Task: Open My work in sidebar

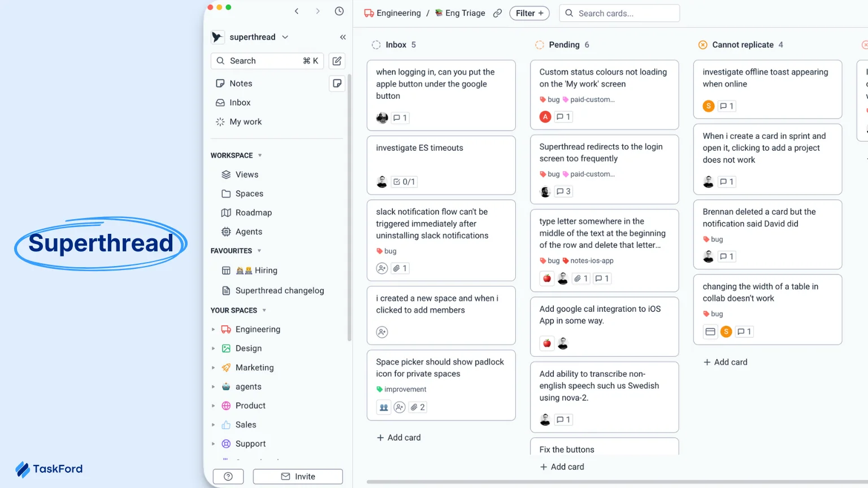Action: click(245, 122)
